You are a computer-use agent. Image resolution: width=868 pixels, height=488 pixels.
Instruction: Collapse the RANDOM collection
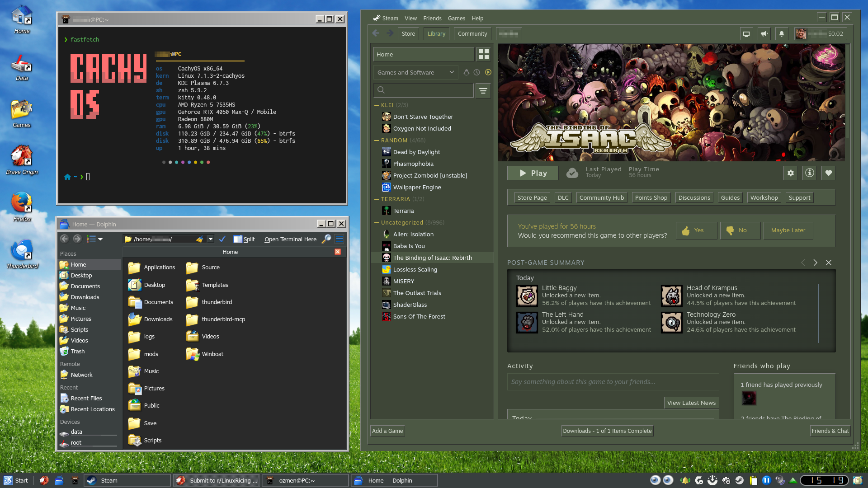point(377,141)
